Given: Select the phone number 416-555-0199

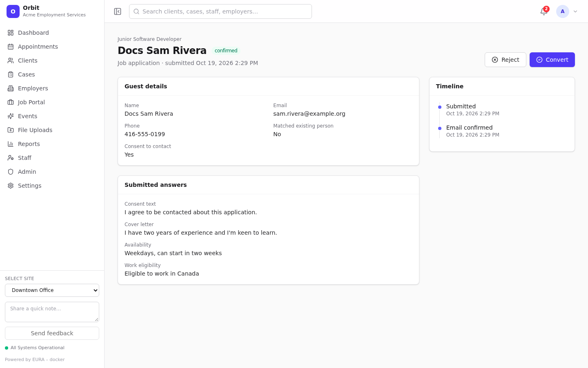Looking at the screenshot, I should tap(145, 134).
